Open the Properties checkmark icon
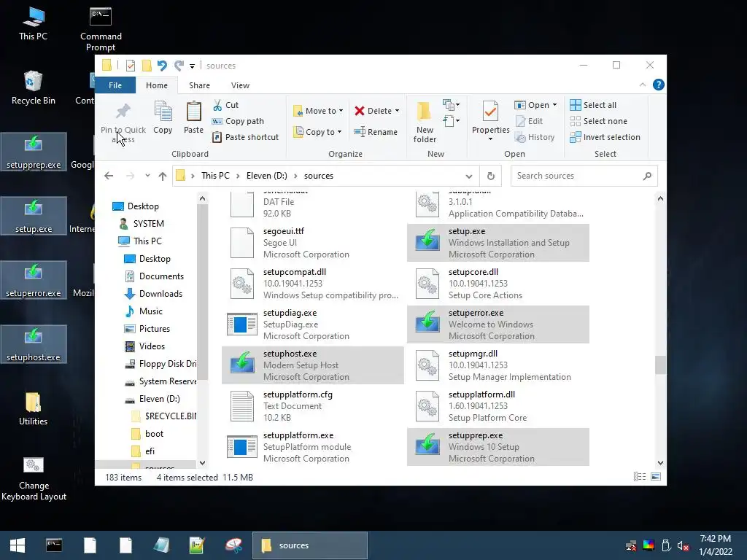This screenshot has height=560, width=747. (x=490, y=112)
